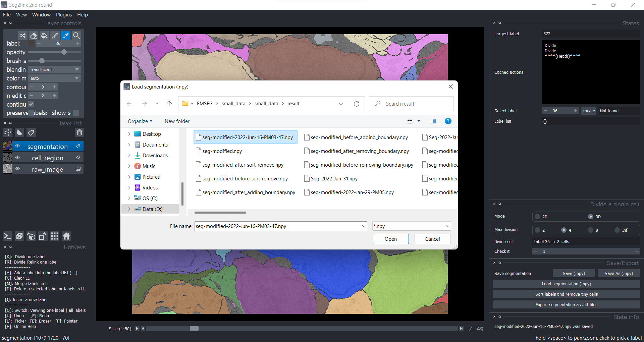Open the Window menu
The width and height of the screenshot is (644, 342).
pos(41,14)
